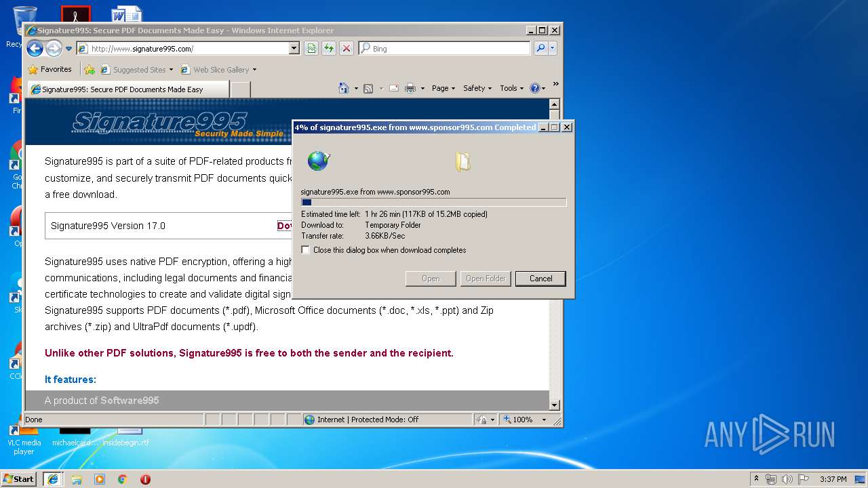Click the Internet Protected Mode status zone
The height and width of the screenshot is (488, 868).
pyautogui.click(x=387, y=420)
